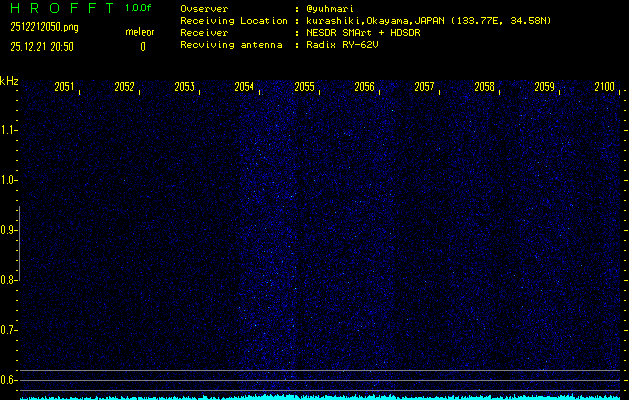629x400 pixels.
Task: Click the 2051 time marker
Action: pyautogui.click(x=64, y=87)
